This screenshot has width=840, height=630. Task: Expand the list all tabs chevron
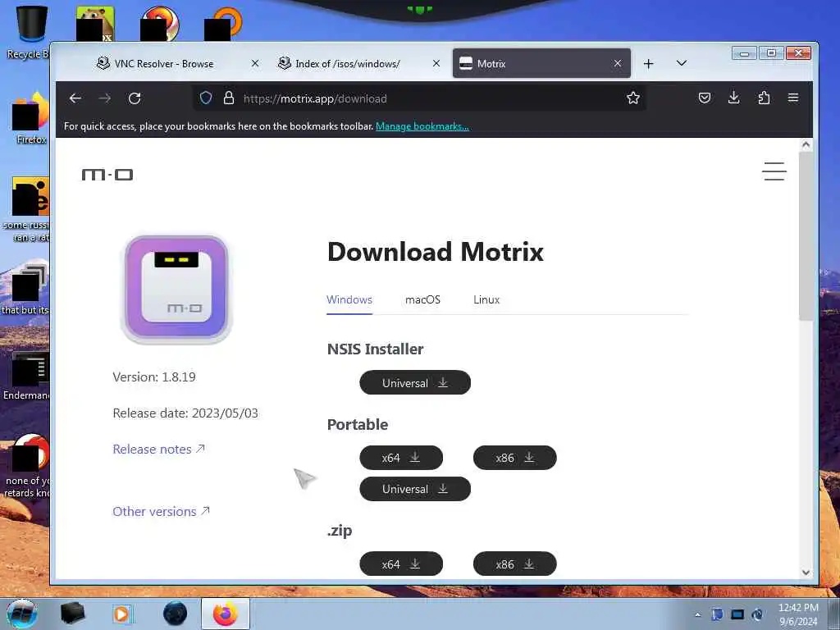(682, 63)
